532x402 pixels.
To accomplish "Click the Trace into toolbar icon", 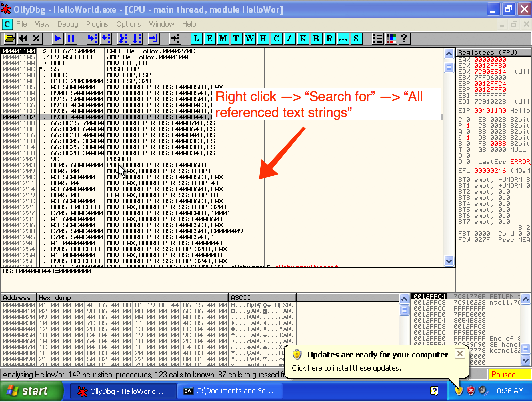I will [x=123, y=38].
